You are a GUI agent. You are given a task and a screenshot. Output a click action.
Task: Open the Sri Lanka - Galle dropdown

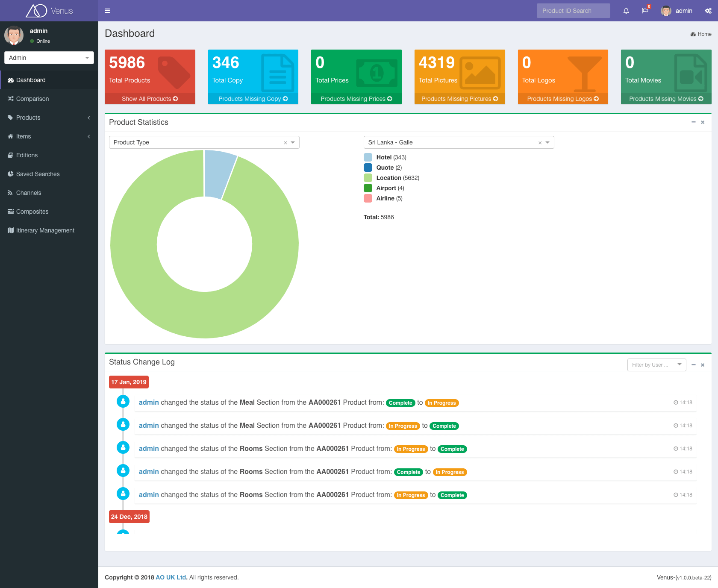point(459,142)
